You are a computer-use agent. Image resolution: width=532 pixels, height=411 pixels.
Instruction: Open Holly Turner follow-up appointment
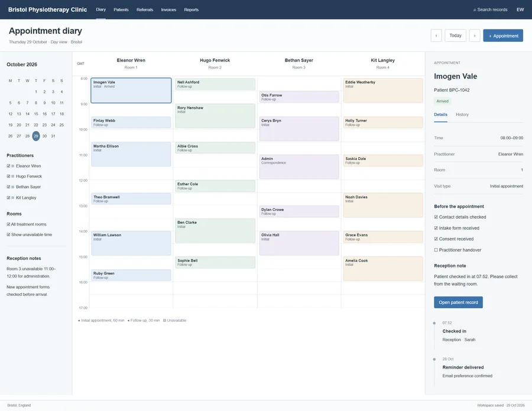coord(383,122)
